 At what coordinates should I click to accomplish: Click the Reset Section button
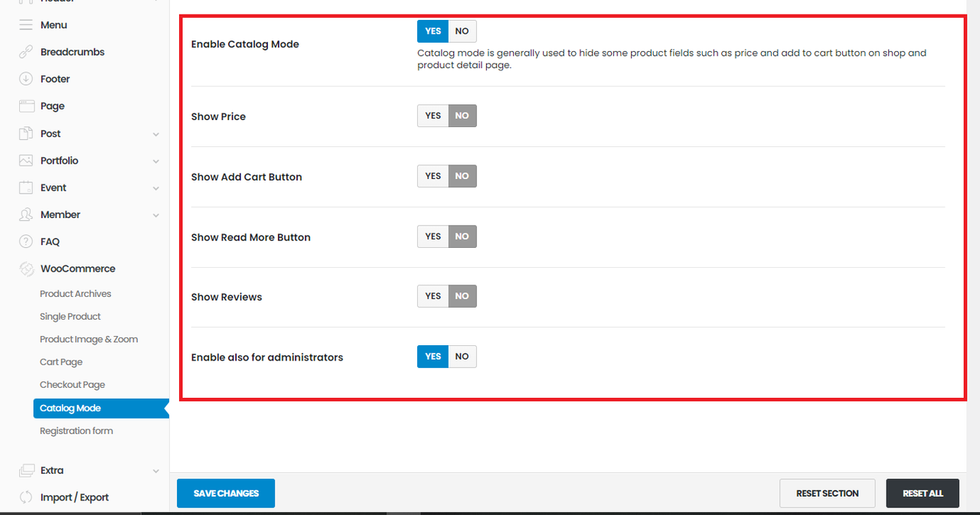point(828,494)
